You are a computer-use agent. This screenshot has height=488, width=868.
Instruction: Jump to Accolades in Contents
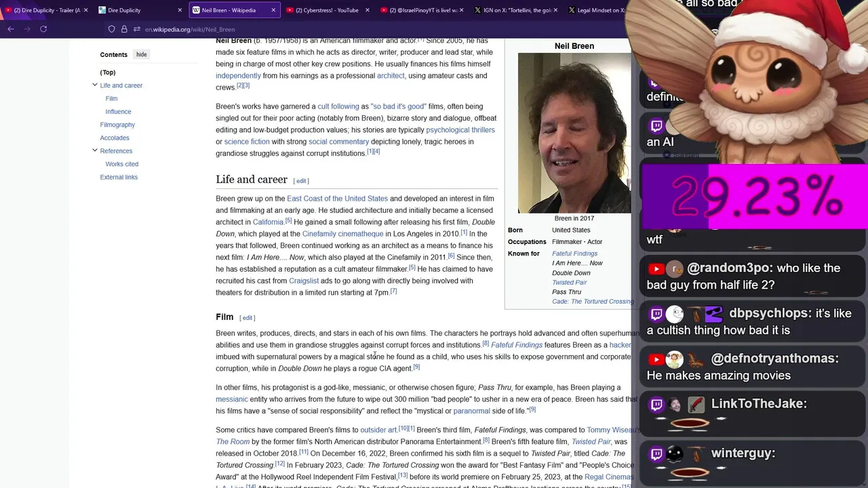(x=115, y=138)
